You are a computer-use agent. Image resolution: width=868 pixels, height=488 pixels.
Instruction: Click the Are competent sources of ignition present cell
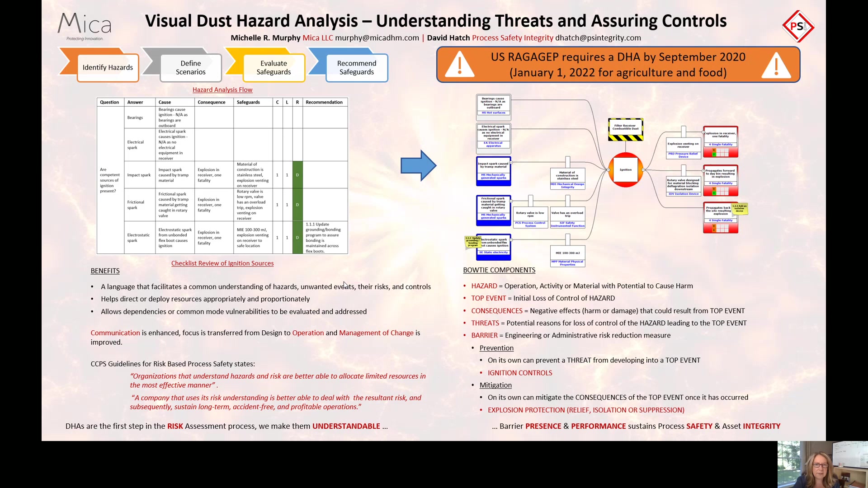click(110, 180)
